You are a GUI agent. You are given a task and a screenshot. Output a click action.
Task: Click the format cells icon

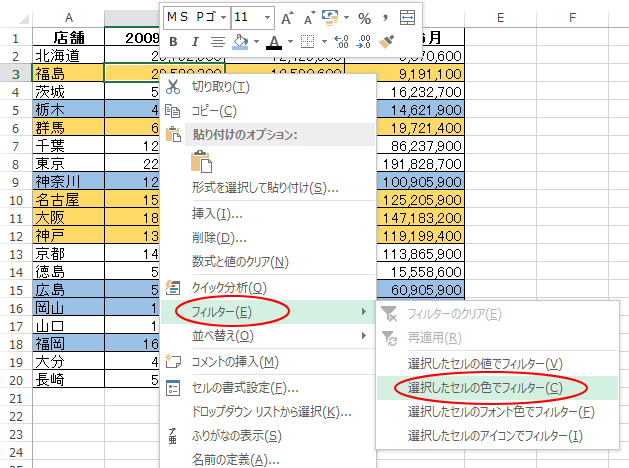point(173,387)
